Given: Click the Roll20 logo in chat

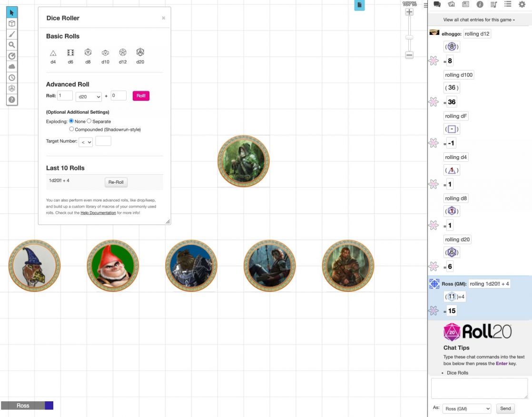Looking at the screenshot, I should click(477, 331).
